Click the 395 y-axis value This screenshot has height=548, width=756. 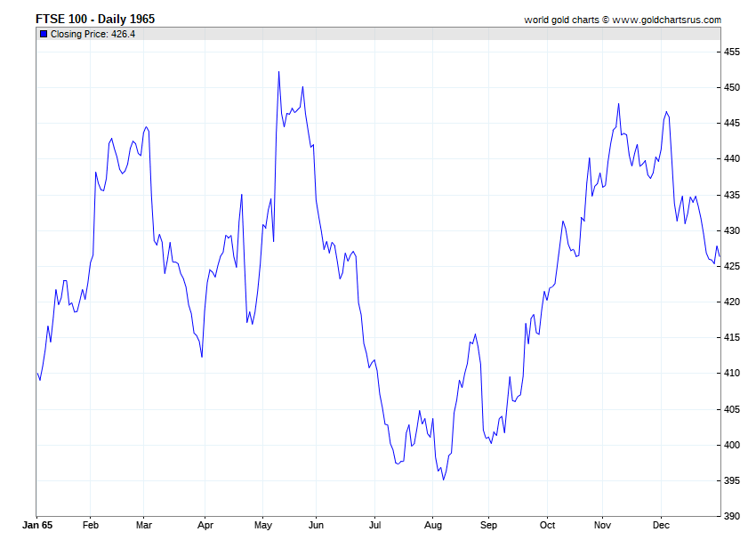click(x=732, y=480)
